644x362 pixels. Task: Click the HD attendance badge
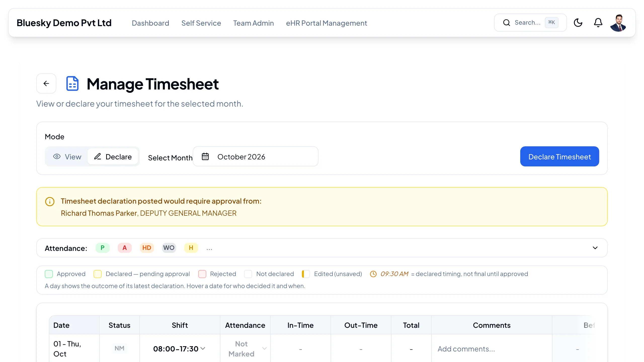(x=147, y=248)
